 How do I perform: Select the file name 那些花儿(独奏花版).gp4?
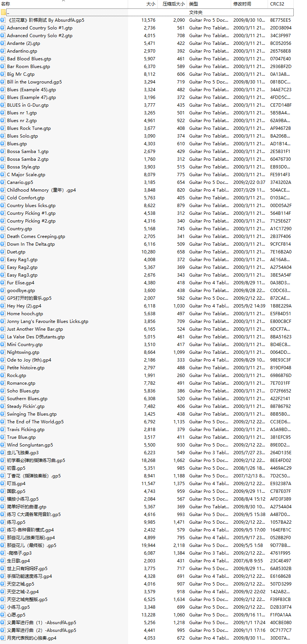tap(31, 538)
